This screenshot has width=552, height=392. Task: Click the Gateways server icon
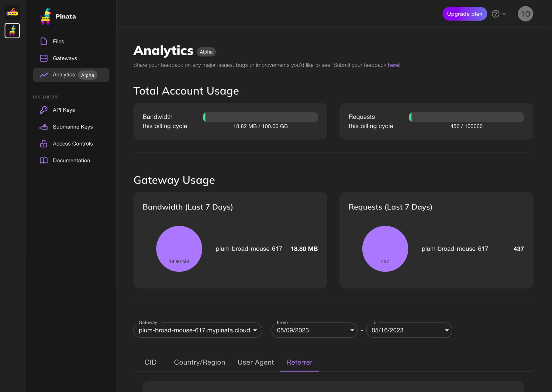tap(44, 58)
